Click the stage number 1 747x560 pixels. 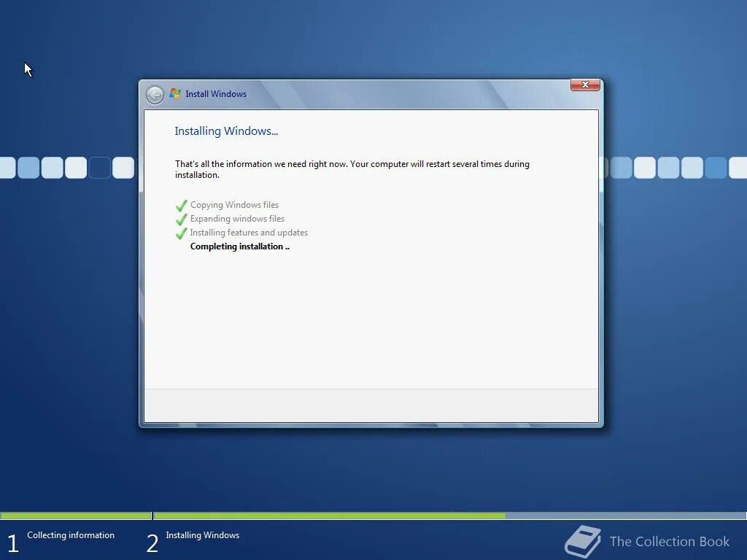click(x=13, y=543)
